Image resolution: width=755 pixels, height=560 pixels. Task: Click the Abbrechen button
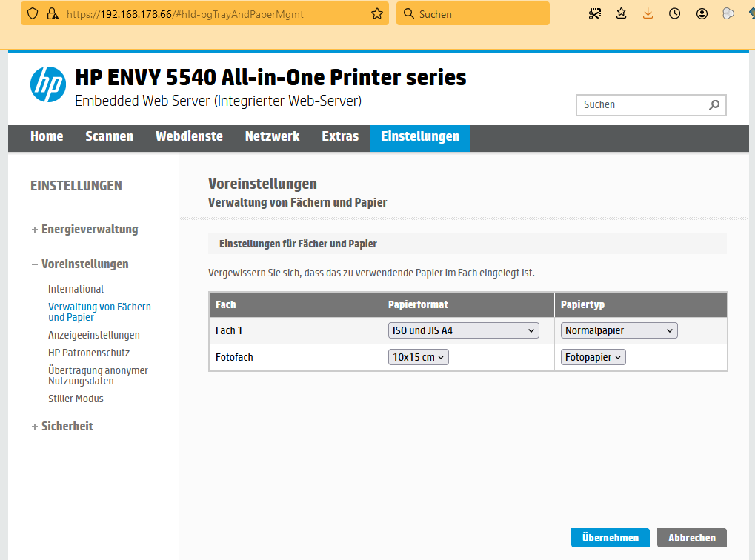click(x=692, y=538)
